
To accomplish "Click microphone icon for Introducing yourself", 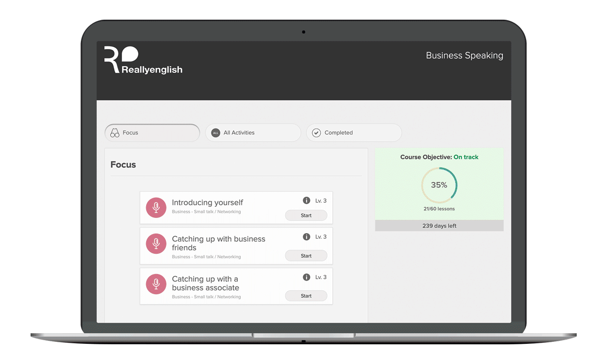I will tap(156, 208).
